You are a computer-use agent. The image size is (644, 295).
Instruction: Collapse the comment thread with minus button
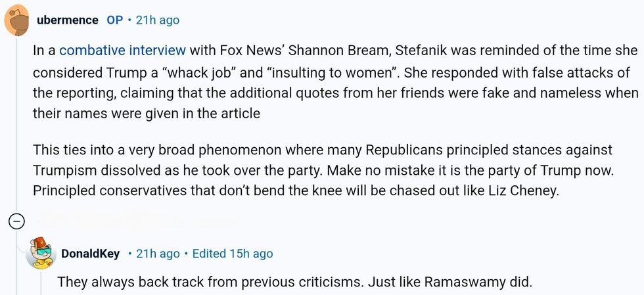pos(14,221)
